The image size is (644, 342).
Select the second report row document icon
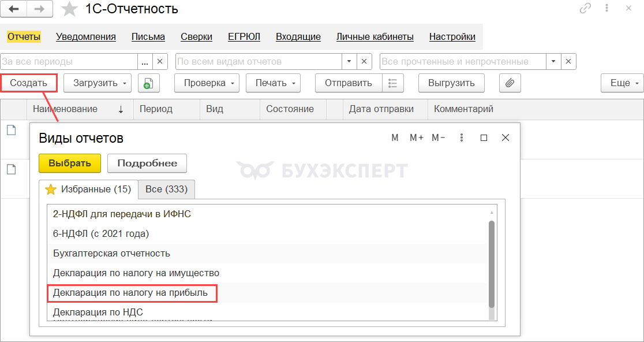[x=12, y=169]
